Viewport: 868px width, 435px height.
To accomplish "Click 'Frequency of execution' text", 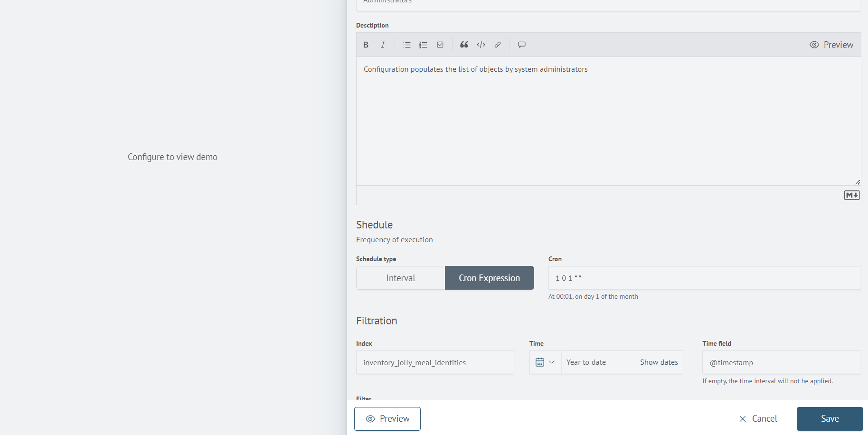I will coord(395,240).
